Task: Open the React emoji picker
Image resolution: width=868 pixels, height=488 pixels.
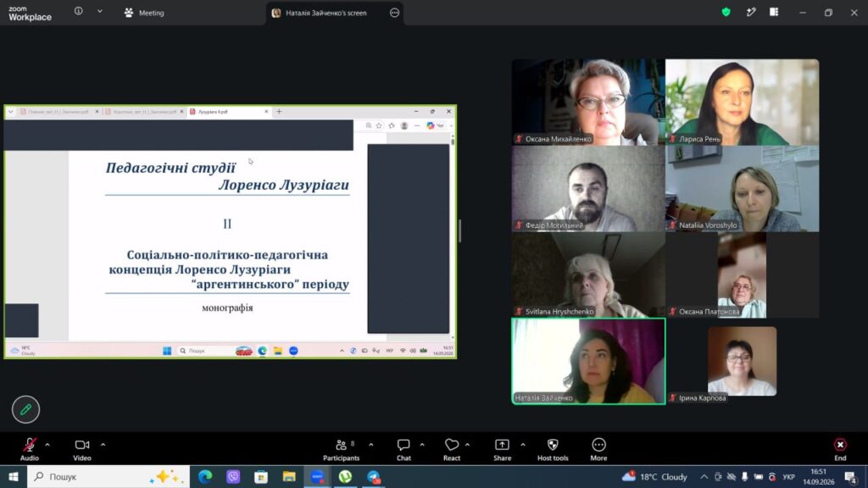Action: pos(452,449)
